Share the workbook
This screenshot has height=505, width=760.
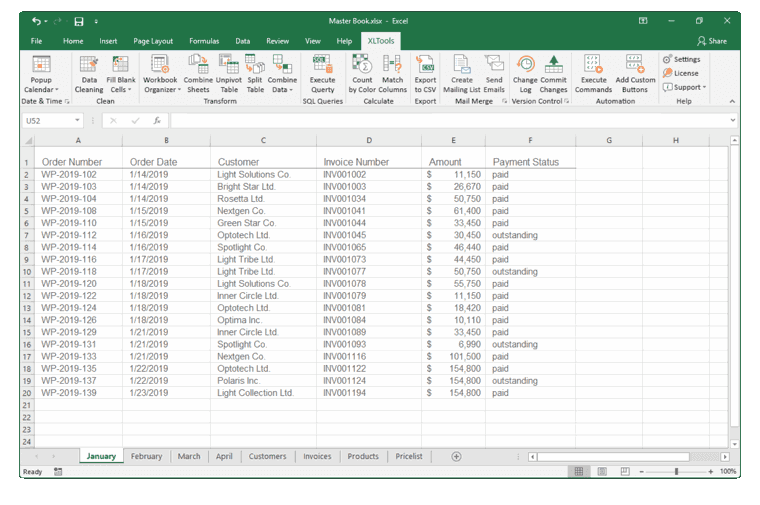pyautogui.click(x=712, y=41)
